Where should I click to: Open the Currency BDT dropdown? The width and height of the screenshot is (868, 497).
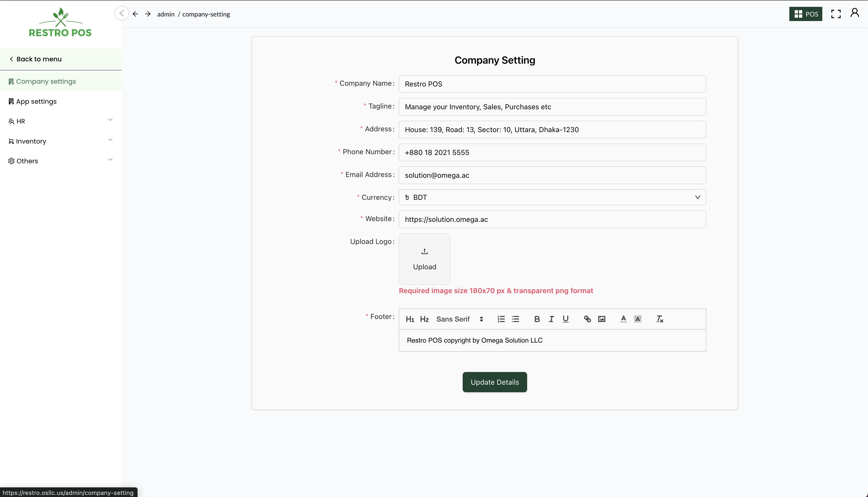click(552, 197)
